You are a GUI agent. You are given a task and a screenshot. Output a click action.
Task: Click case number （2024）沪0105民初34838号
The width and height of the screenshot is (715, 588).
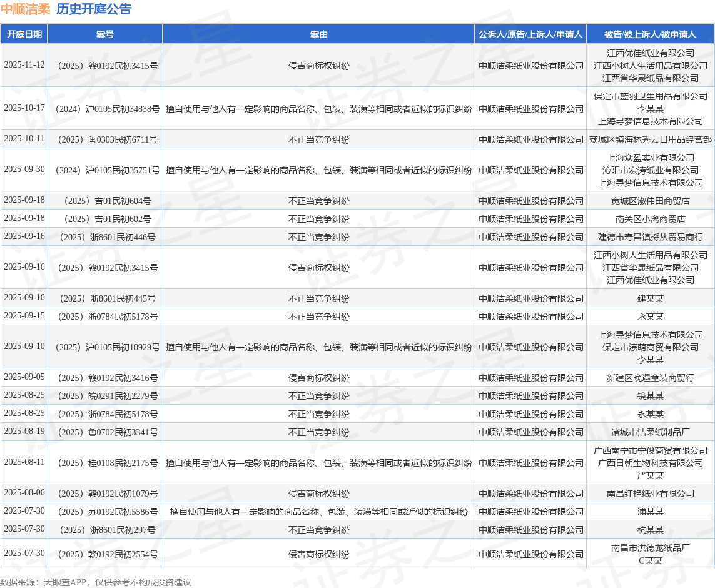pos(105,109)
